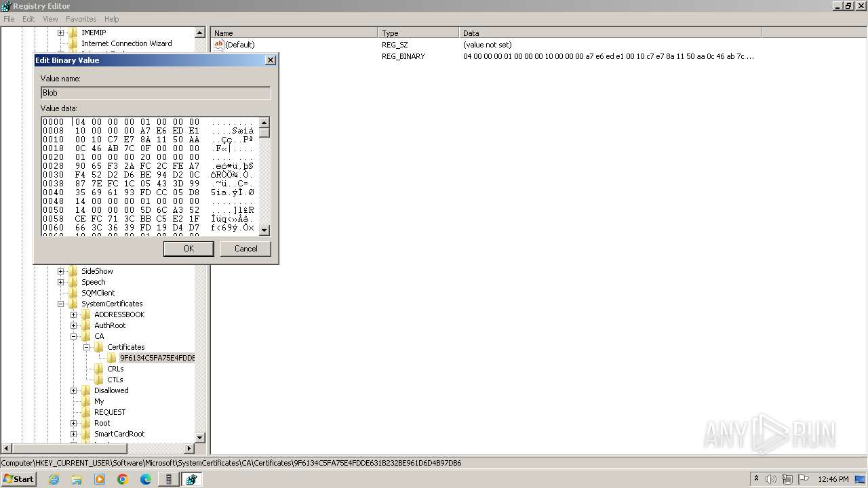Image resolution: width=868 pixels, height=488 pixels.
Task: Close the Edit Binary Value dialog
Action: click(270, 60)
